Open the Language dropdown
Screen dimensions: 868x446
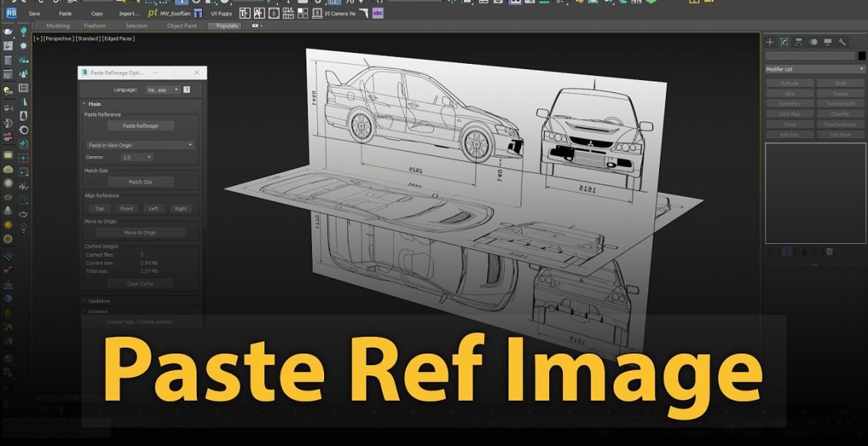click(x=162, y=90)
